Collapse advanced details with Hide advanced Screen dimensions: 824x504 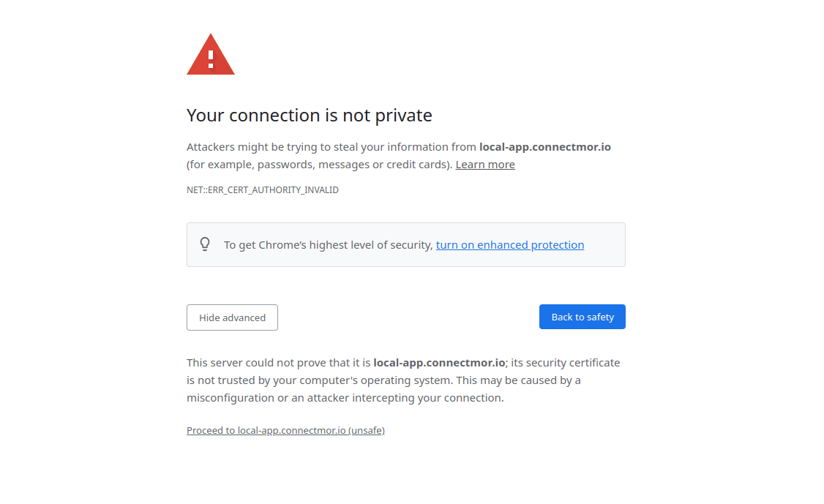232,317
